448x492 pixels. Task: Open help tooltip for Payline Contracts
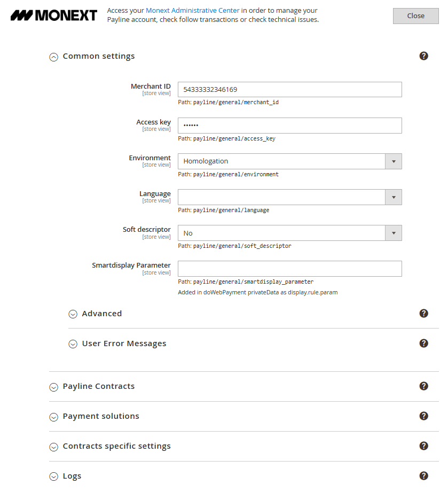pyautogui.click(x=423, y=386)
